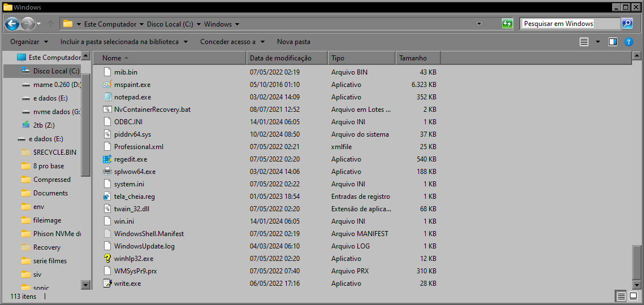Open the 8 pro base folder

coord(43,166)
